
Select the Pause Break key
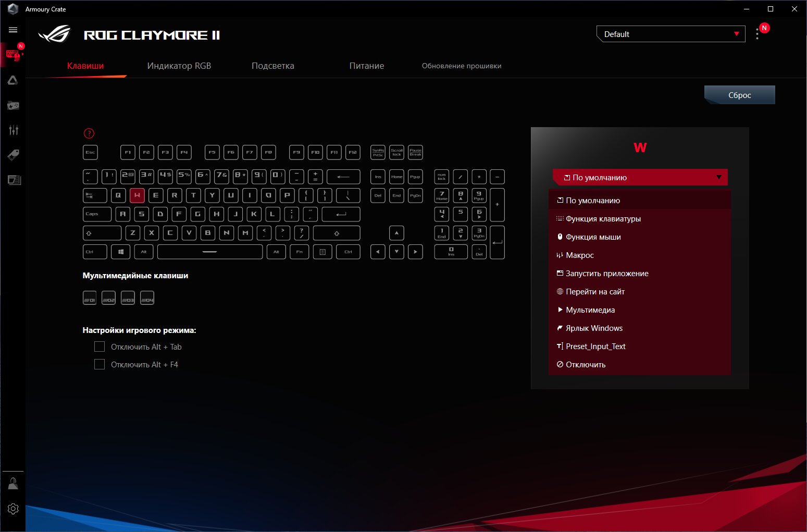point(415,152)
